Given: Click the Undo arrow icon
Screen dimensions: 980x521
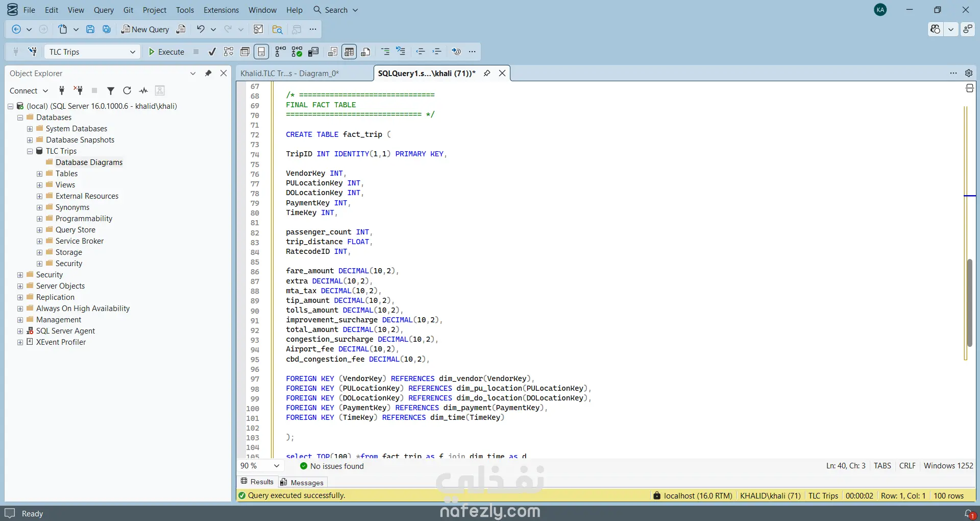Looking at the screenshot, I should 201,29.
